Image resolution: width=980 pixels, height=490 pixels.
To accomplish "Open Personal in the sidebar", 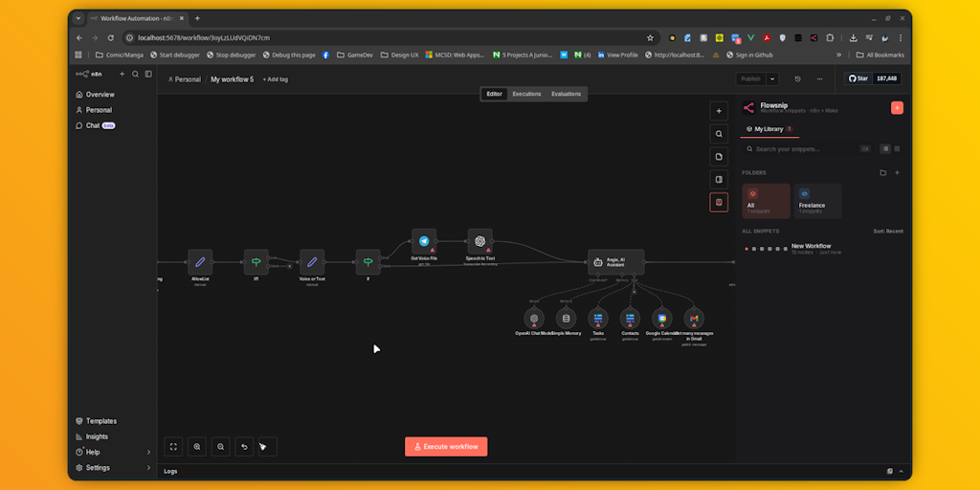I will [x=99, y=110].
